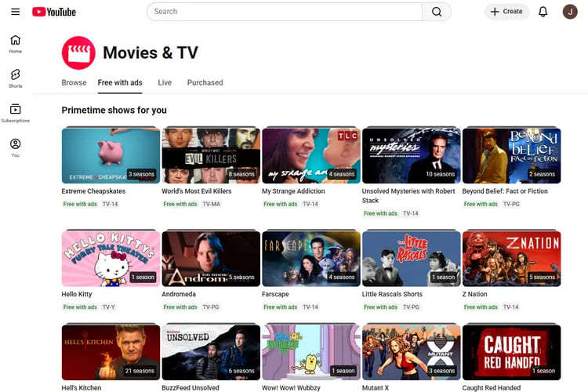
Task: Click Beyond Belief: Fact or Fiction title
Action: [x=505, y=191]
